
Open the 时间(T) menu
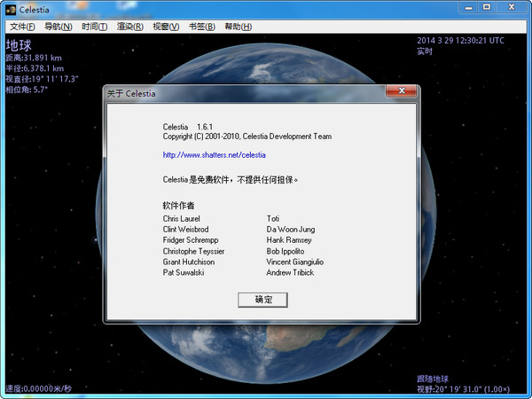coord(93,27)
